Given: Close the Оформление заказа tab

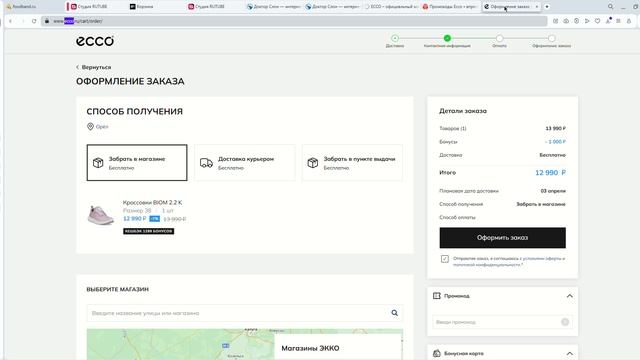Looking at the screenshot, I should click(536, 7).
